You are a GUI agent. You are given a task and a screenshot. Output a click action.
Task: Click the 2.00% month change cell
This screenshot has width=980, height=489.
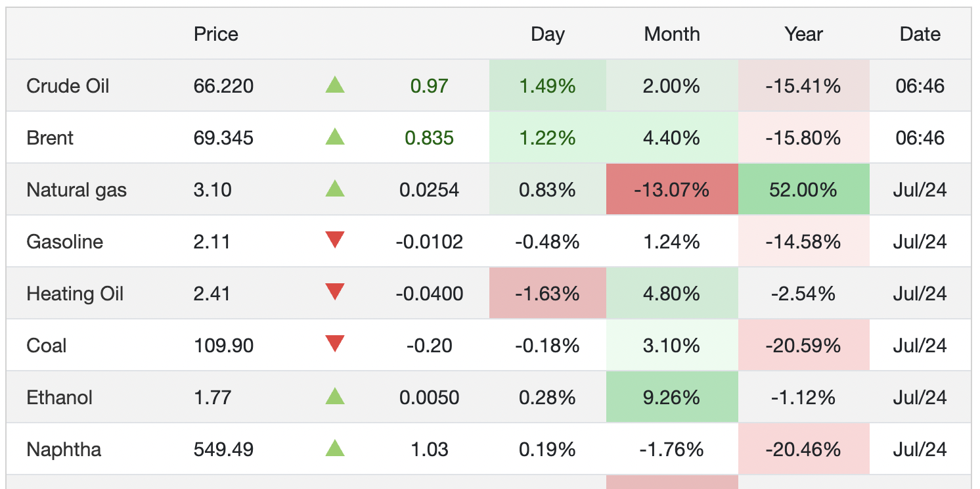pos(672,85)
